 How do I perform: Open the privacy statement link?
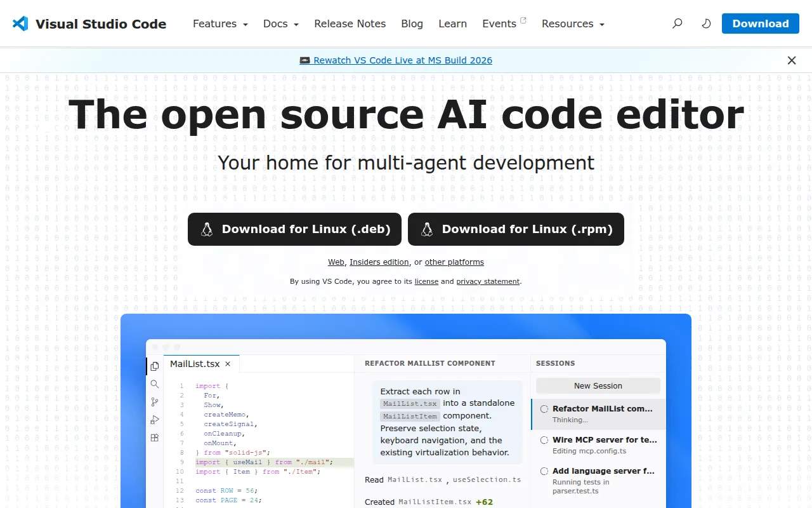coord(488,281)
